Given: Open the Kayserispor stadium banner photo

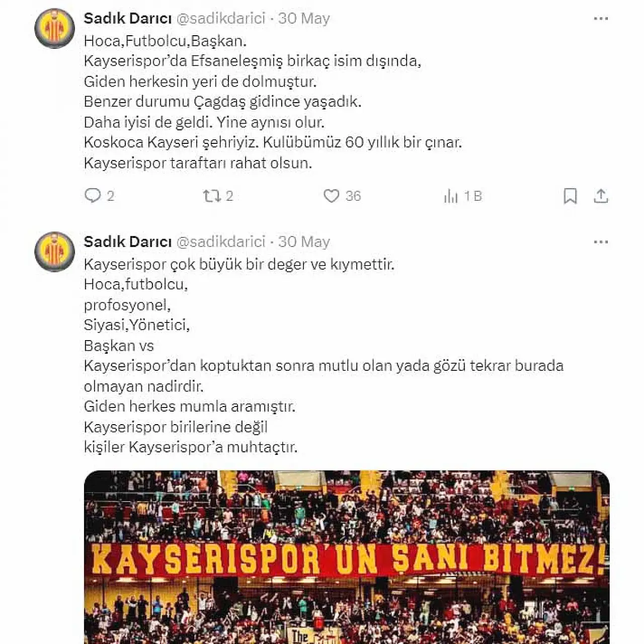Looking at the screenshot, I should (347, 557).
